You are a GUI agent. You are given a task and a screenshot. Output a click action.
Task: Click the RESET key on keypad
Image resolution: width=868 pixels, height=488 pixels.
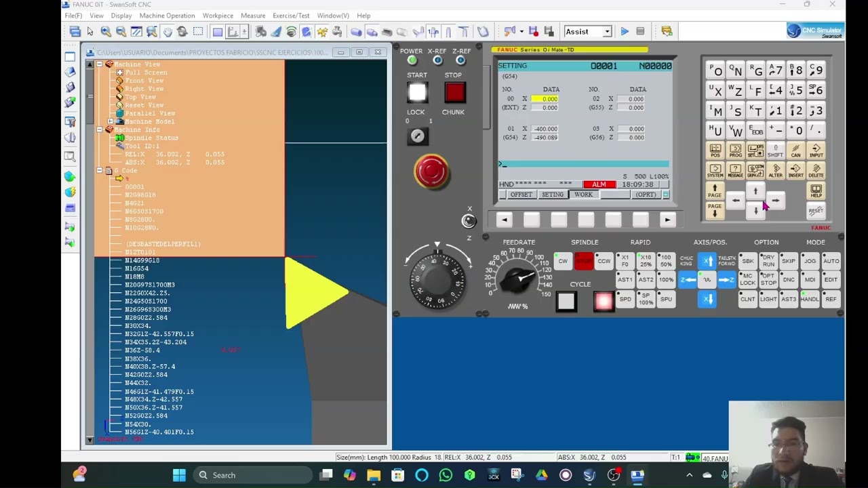pyautogui.click(x=816, y=211)
